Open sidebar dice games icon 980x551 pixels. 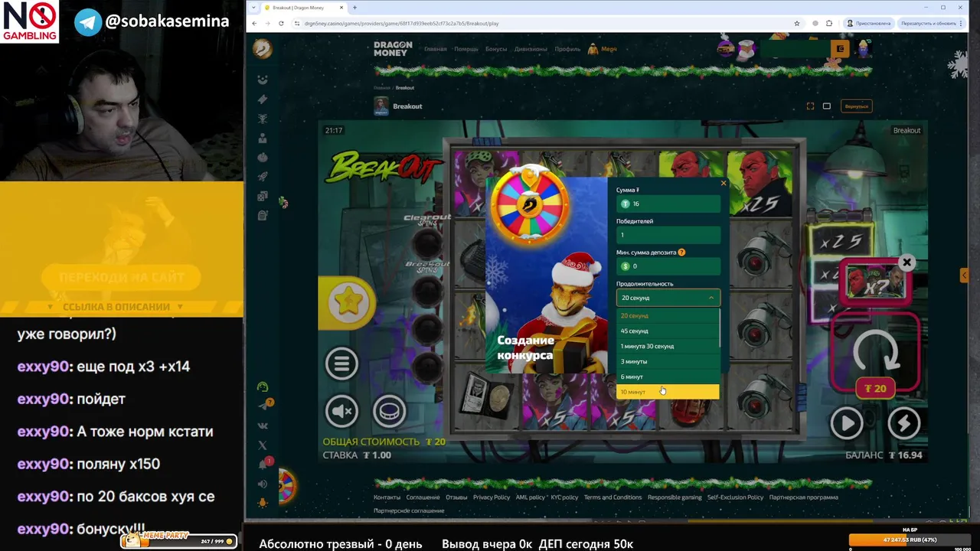(263, 197)
